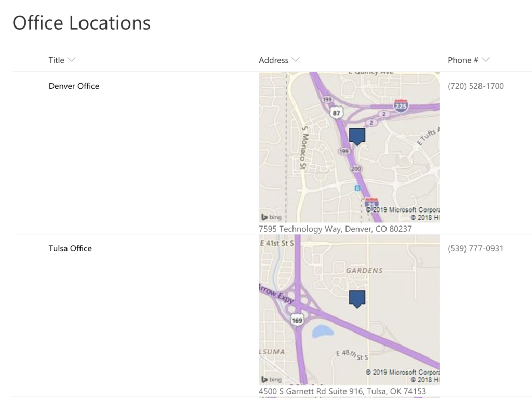This screenshot has width=532, height=398.
Task: Click the Denver phone number (720) 528-1700
Action: pyautogui.click(x=475, y=86)
